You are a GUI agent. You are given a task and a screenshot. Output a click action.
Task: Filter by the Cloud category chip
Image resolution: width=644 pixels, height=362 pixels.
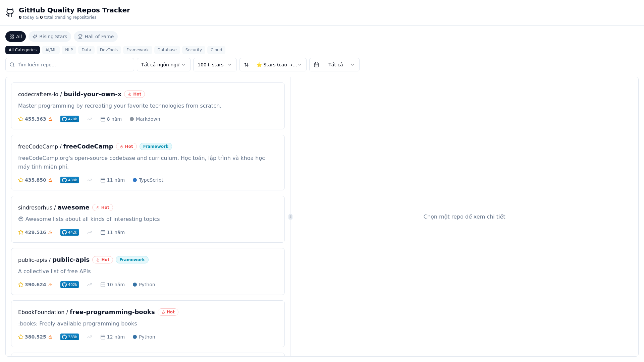216,50
